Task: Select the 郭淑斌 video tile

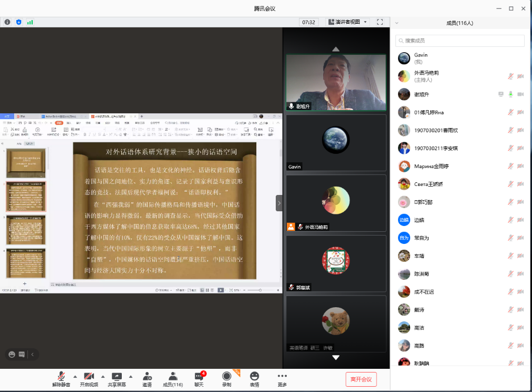Action: point(336,263)
